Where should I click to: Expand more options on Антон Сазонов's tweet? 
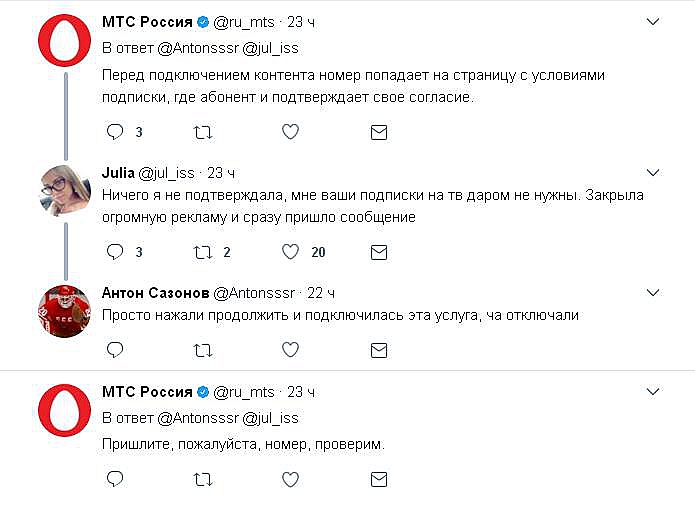point(653,292)
